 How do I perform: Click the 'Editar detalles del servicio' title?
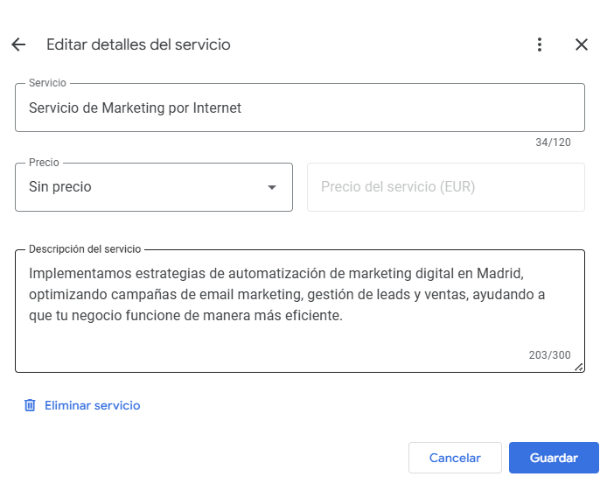pyautogui.click(x=138, y=45)
